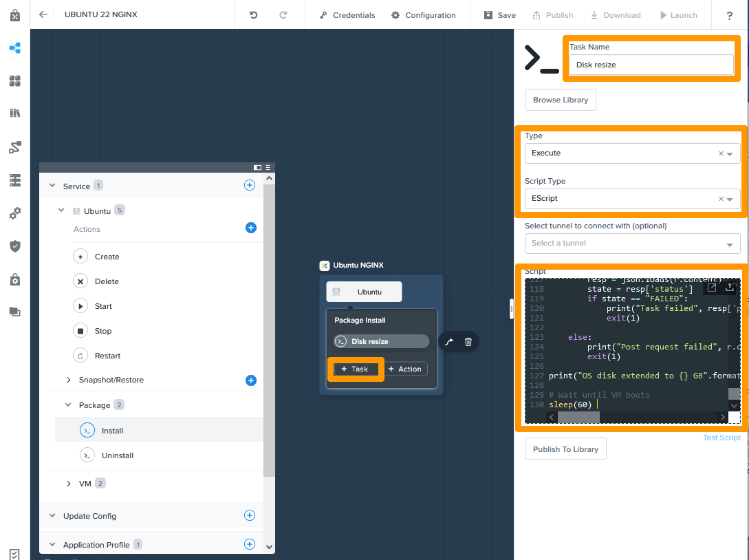Open the Marketplace icon in the left sidebar
Screen dimensions: 749x560
tap(15, 81)
